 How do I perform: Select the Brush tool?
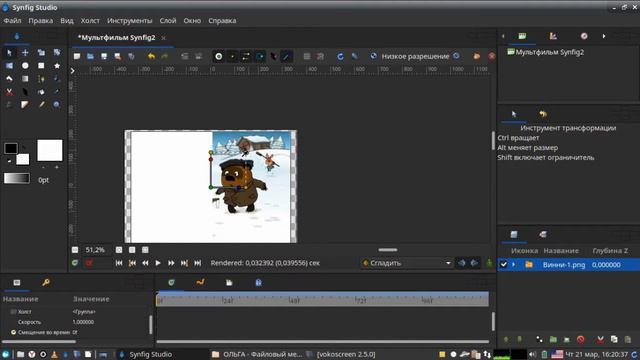pyautogui.click(x=41, y=105)
